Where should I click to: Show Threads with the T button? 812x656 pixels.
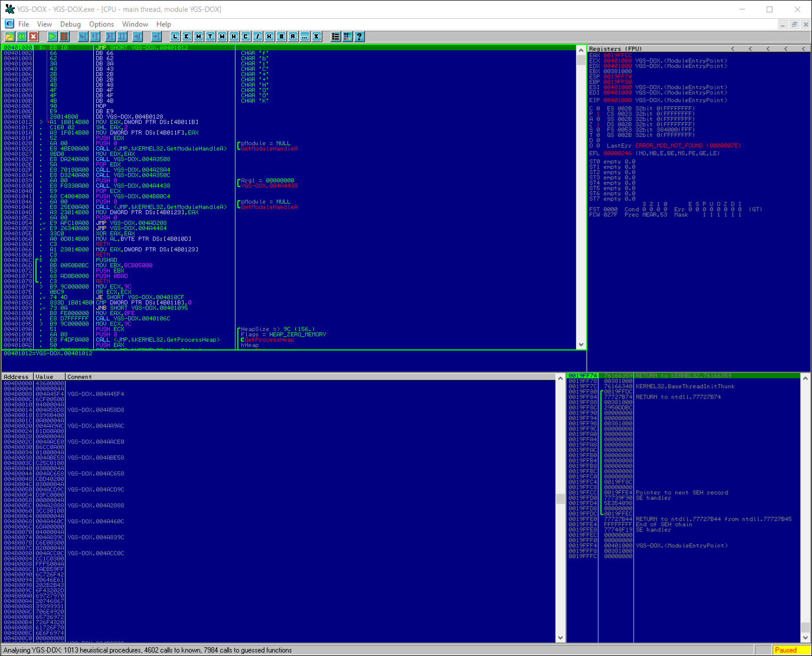[210, 37]
